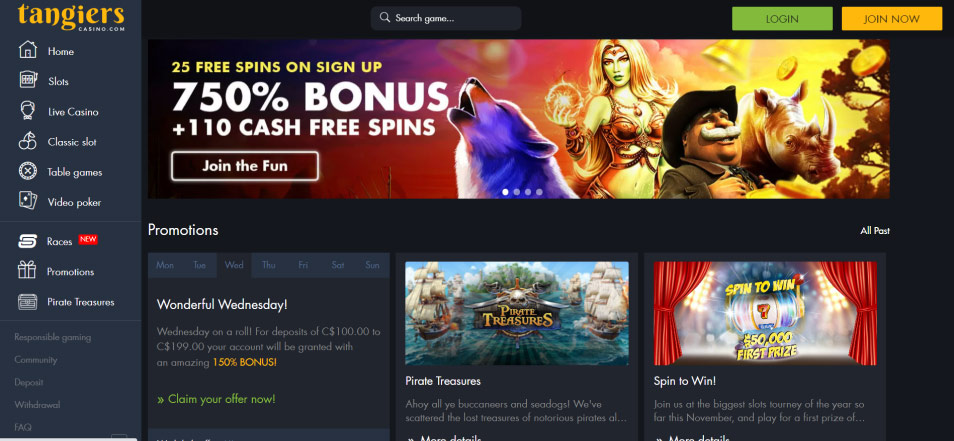Click the search magnifier icon

(385, 18)
